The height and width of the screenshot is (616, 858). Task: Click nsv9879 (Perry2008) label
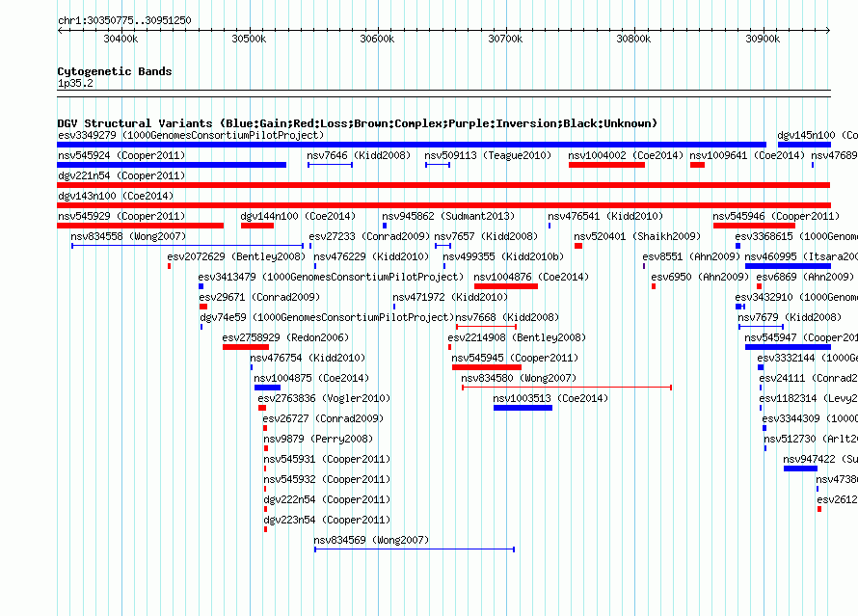318,439
